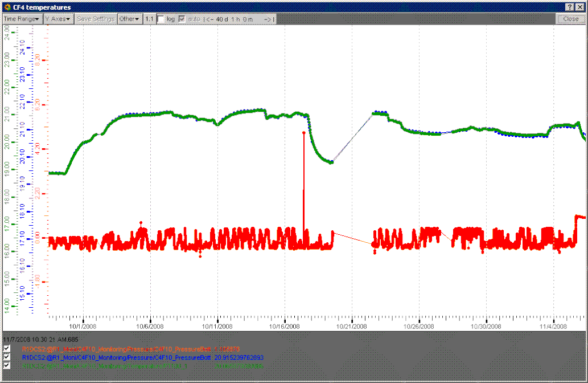Click the 10/6/2008 x-axis date label
Image resolution: width=588 pixels, height=383 pixels.
click(150, 327)
